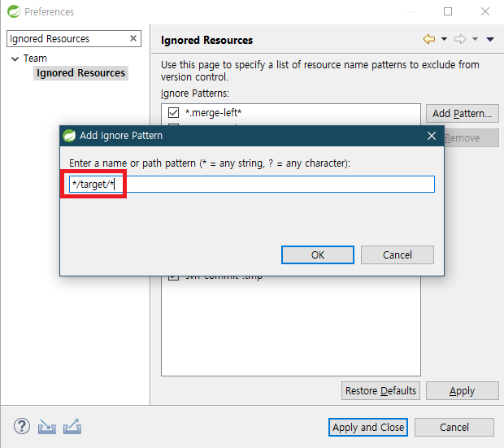The width and height of the screenshot is (504, 448).
Task: Click OK in Add Ignore Pattern dialog
Action: click(x=318, y=255)
